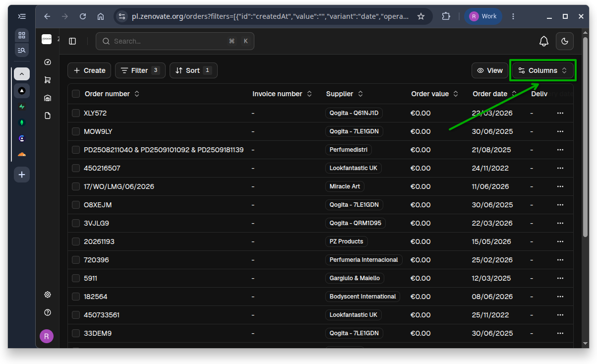Open the Columns dropdown
The height and width of the screenshot is (364, 597).
(542, 70)
